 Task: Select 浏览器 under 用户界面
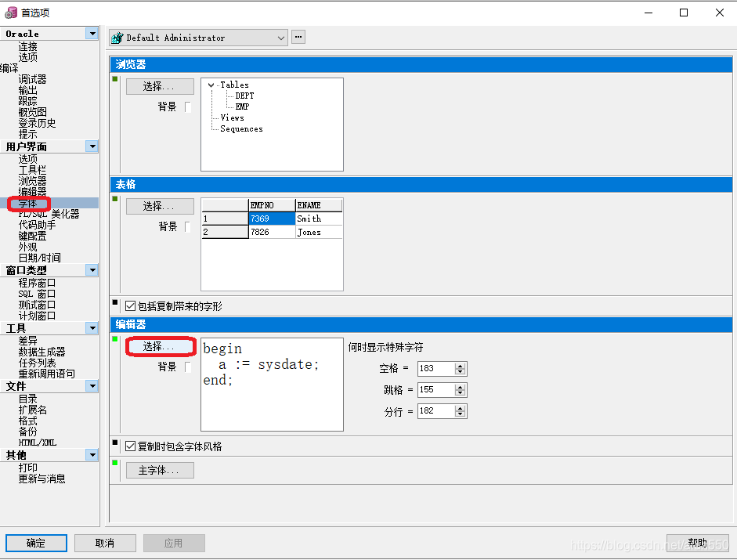coord(32,181)
